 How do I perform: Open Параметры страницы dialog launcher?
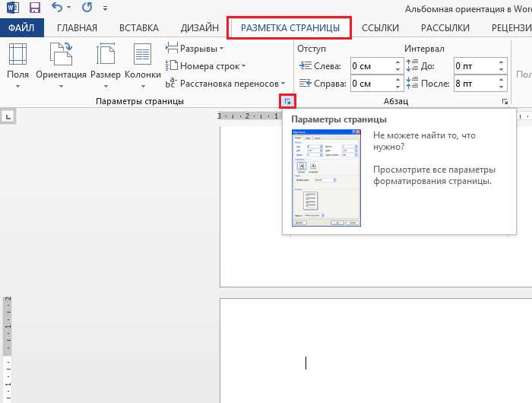[x=287, y=101]
